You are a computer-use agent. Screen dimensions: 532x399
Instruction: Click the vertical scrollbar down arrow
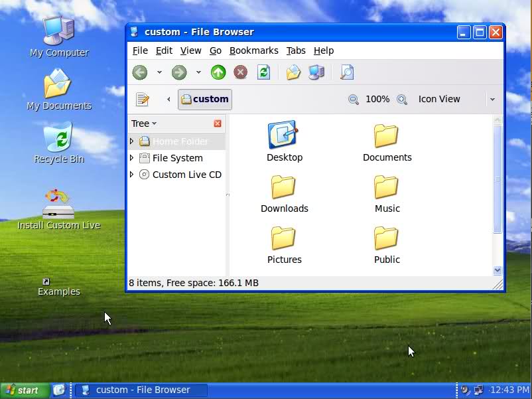click(x=498, y=270)
